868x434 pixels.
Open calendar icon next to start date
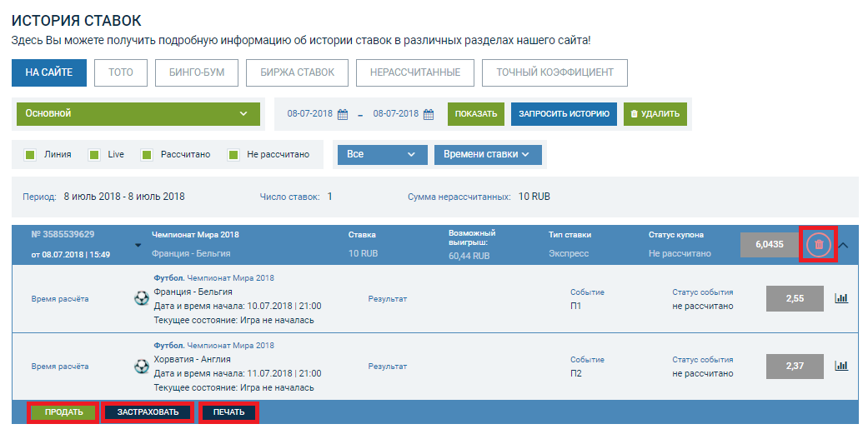(x=343, y=114)
